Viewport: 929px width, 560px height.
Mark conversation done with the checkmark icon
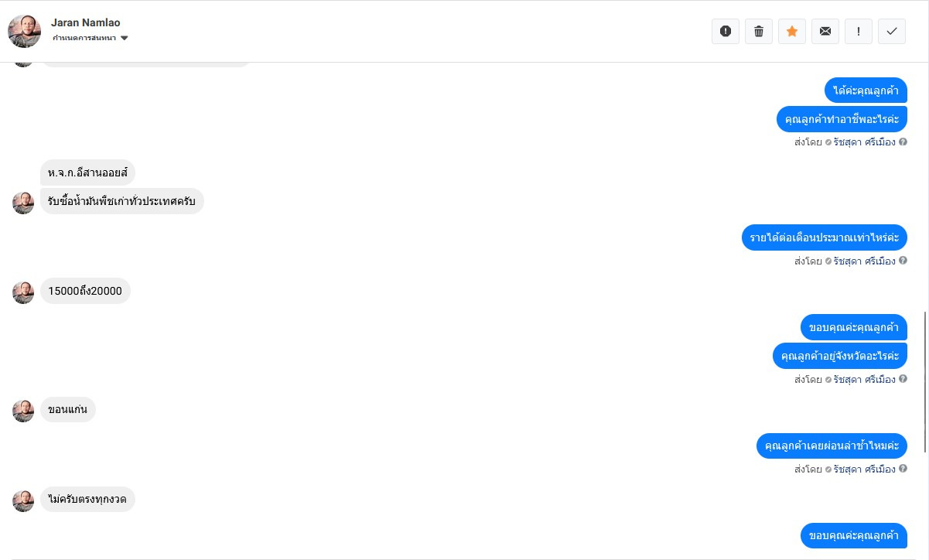pyautogui.click(x=892, y=31)
